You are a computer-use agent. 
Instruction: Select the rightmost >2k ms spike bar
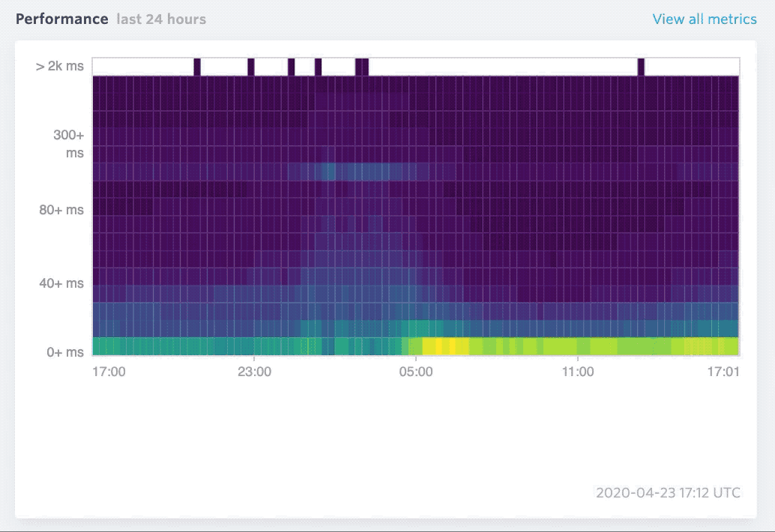(641, 65)
